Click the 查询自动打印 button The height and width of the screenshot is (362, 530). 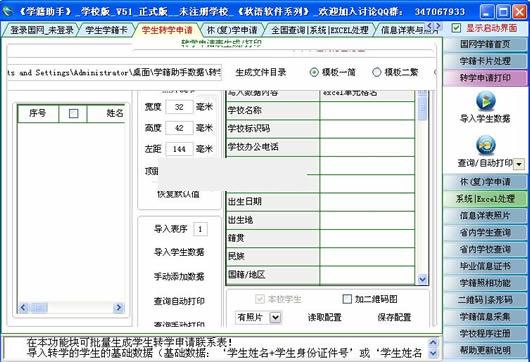[x=179, y=301]
